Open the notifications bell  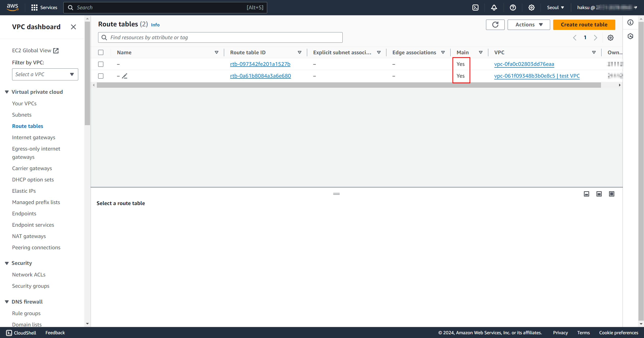click(494, 8)
